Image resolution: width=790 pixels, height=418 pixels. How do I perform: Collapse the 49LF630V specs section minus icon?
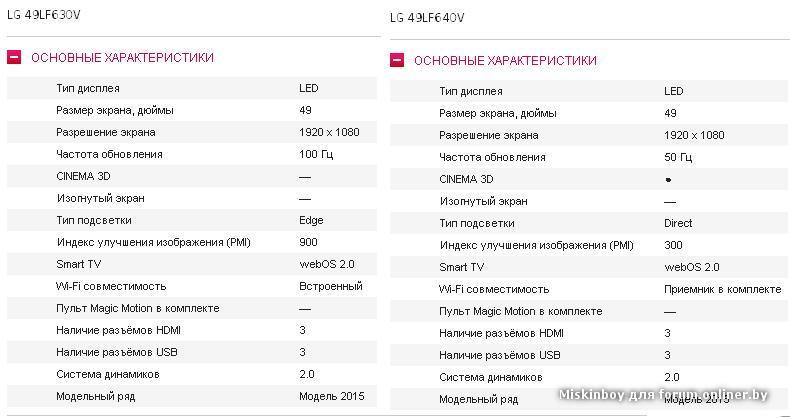[14, 57]
